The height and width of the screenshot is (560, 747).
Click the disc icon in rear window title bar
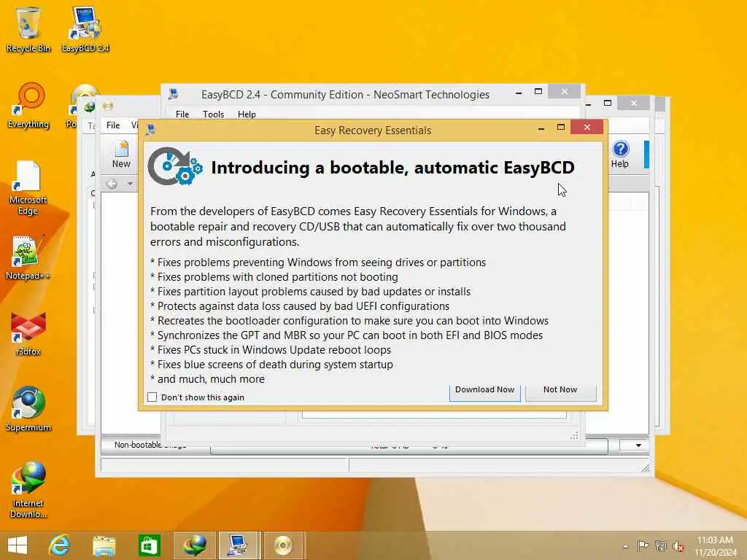(x=108, y=105)
